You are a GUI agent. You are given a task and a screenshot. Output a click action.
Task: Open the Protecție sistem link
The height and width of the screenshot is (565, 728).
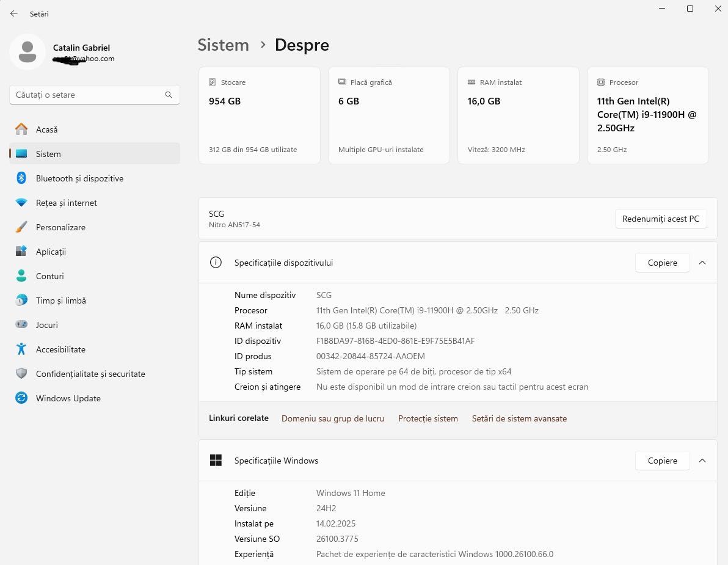tap(428, 418)
